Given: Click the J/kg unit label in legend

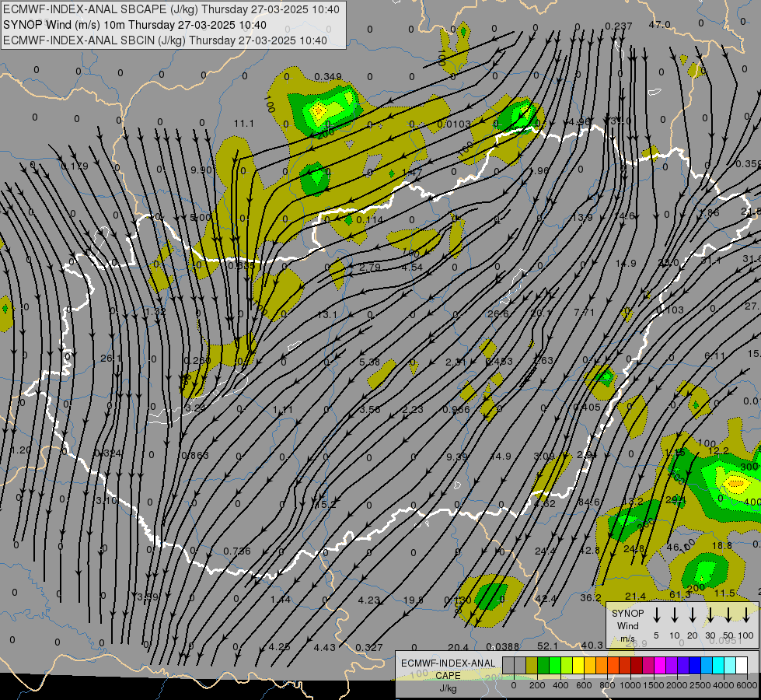Looking at the screenshot, I should (448, 688).
